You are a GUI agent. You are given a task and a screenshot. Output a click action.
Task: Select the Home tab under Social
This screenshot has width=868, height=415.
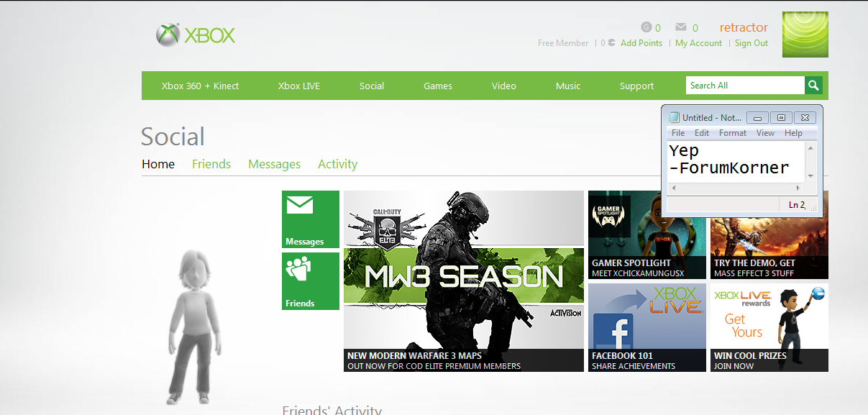click(x=158, y=164)
